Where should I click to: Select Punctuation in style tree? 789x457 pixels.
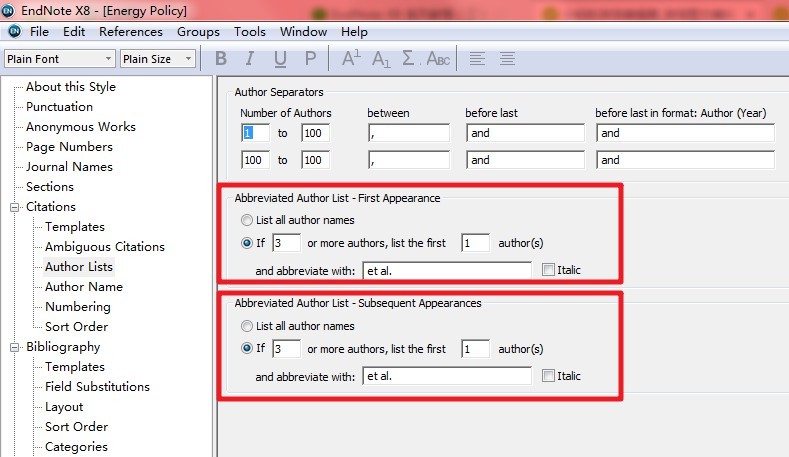59,107
